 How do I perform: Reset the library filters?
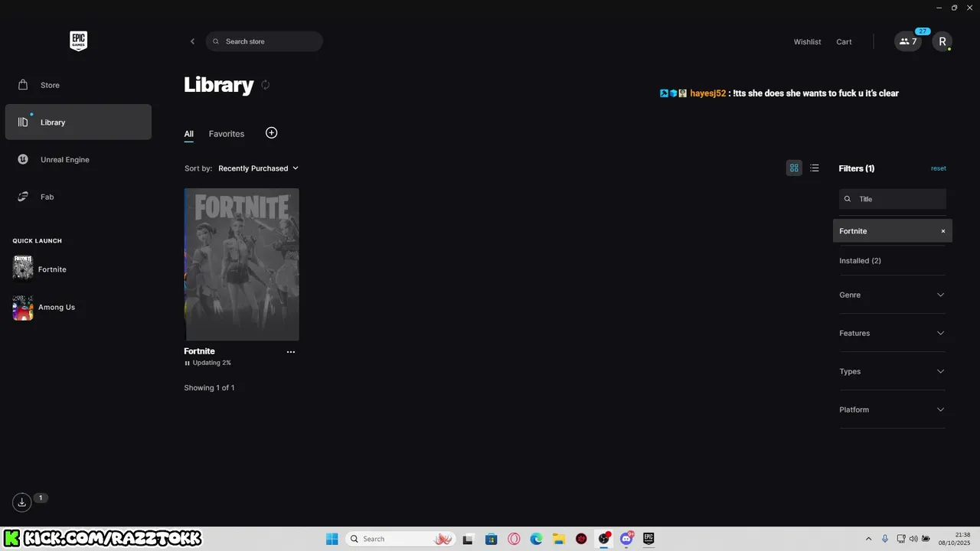(938, 168)
